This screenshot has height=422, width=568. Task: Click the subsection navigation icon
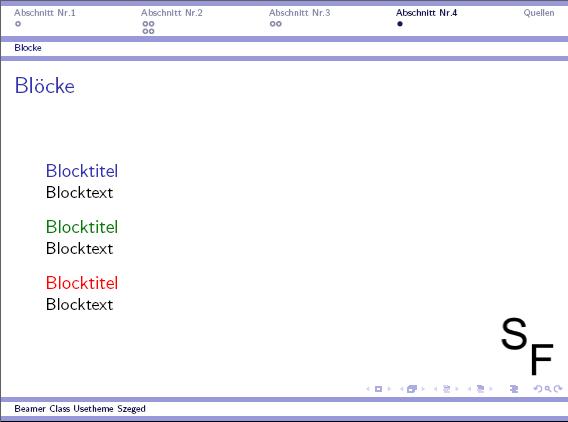[x=446, y=389]
